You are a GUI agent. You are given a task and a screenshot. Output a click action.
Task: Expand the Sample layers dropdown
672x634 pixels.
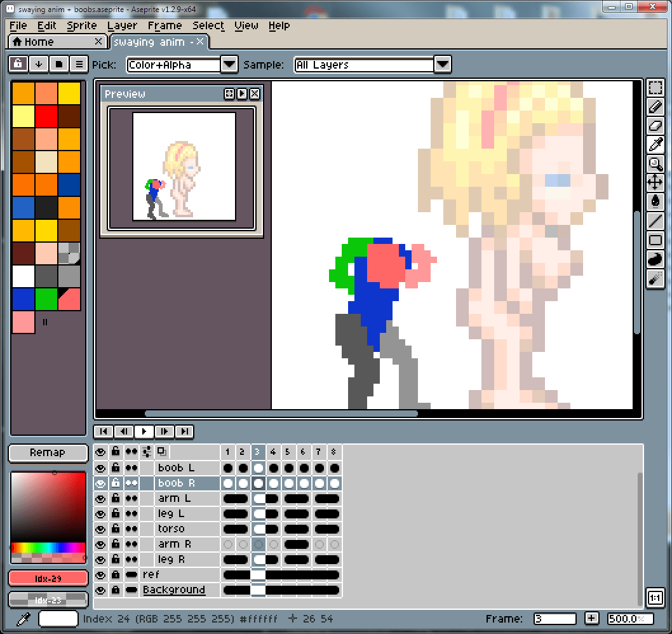442,65
